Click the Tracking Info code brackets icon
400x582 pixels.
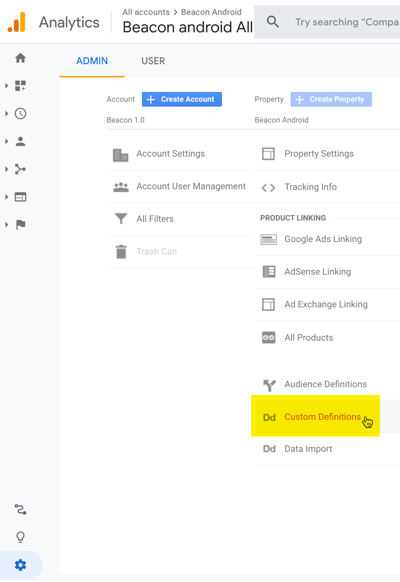tap(268, 188)
